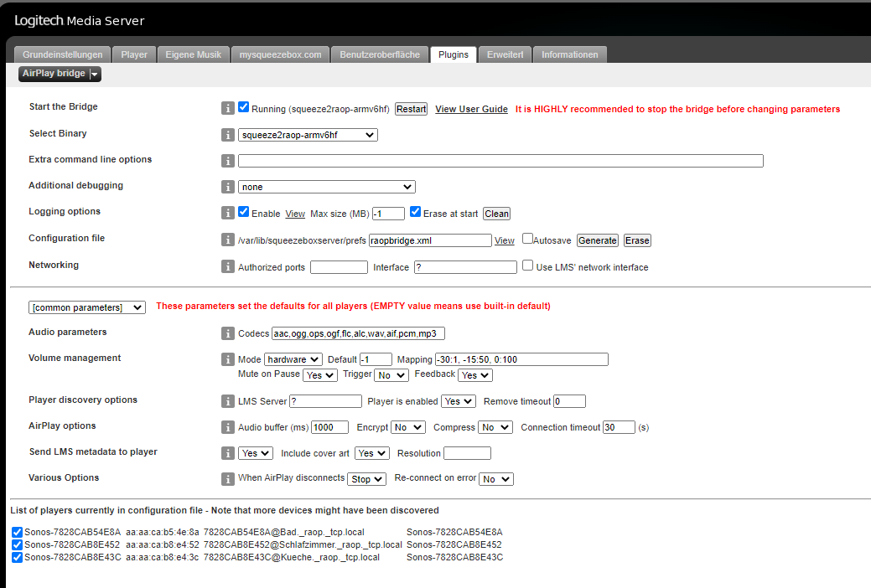
Task: Open the Compress dropdown
Action: (495, 427)
